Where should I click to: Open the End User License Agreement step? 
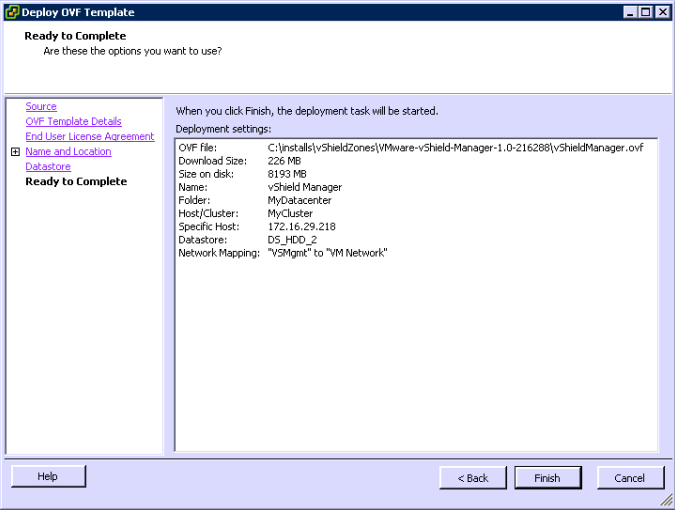89,137
